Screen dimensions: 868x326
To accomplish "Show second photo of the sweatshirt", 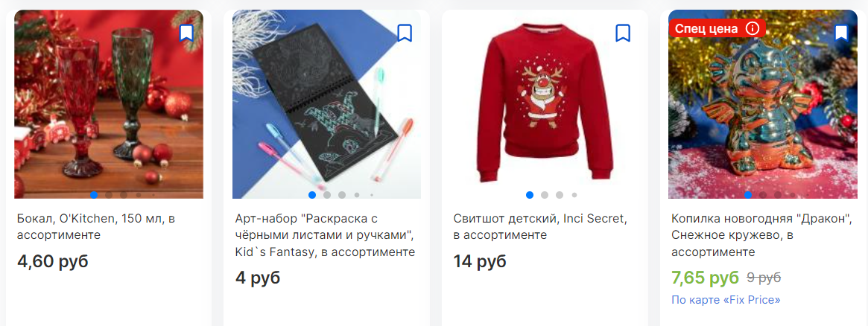I will tap(545, 195).
